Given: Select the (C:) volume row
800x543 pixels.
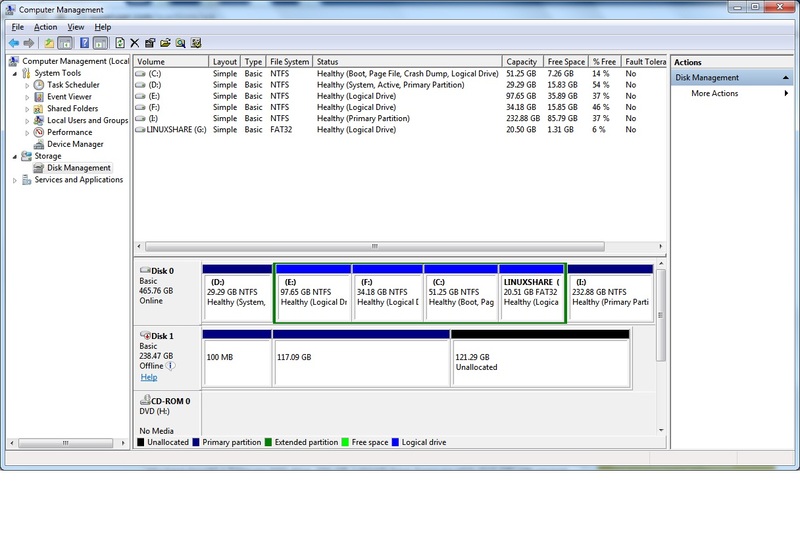Looking at the screenshot, I should (400, 73).
